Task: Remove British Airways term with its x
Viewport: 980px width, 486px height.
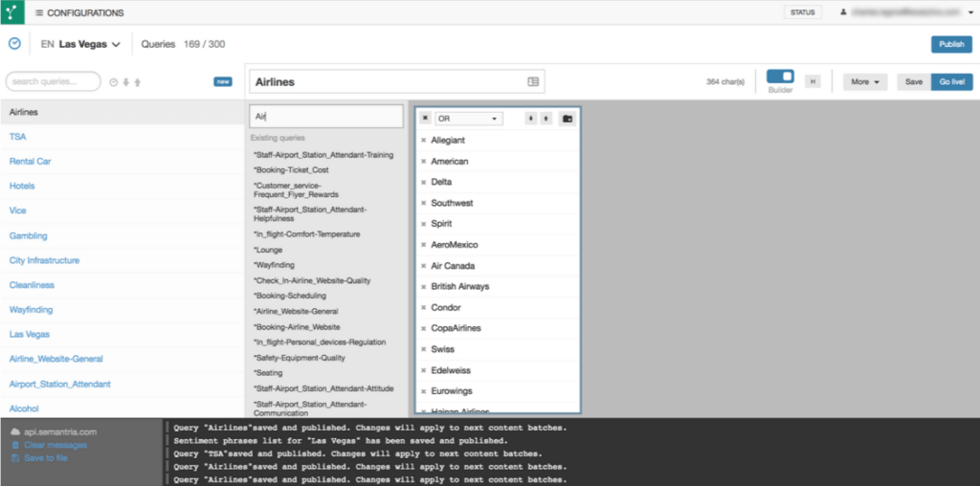Action: click(x=424, y=287)
